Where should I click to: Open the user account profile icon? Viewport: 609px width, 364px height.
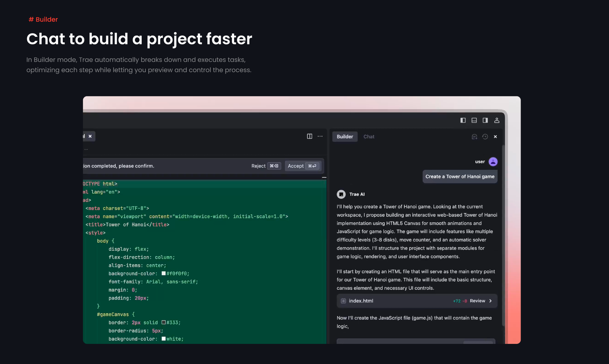pos(497,120)
